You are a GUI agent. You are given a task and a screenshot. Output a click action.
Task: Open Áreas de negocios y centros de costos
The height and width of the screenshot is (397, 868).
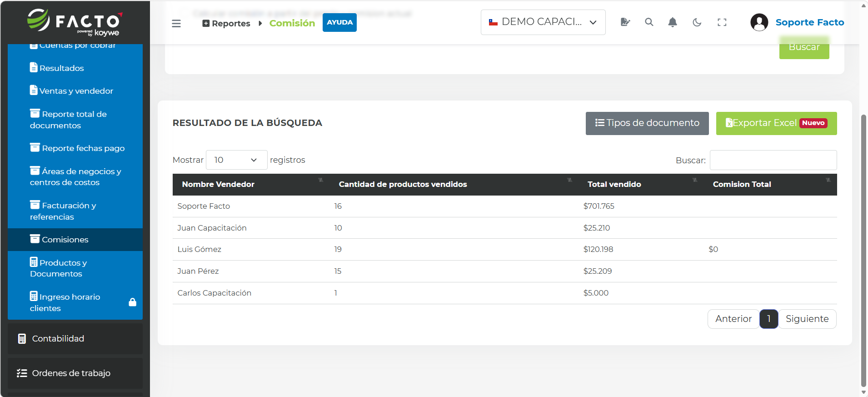(x=75, y=176)
